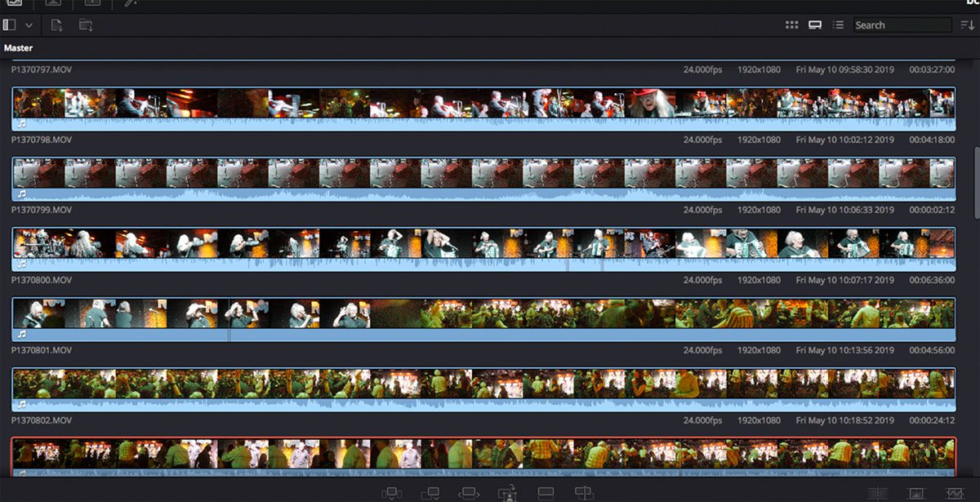Click the P1370802.MOV file name
The image size is (980, 502).
[42, 421]
